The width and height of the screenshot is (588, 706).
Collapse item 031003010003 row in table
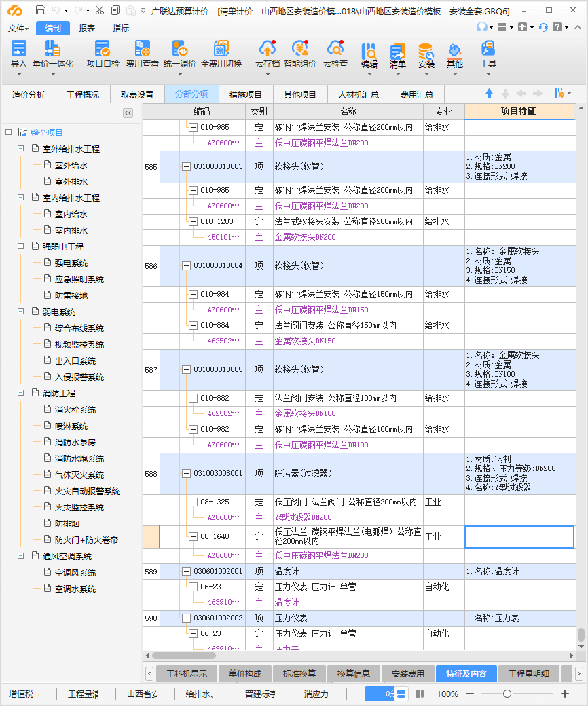click(x=187, y=167)
